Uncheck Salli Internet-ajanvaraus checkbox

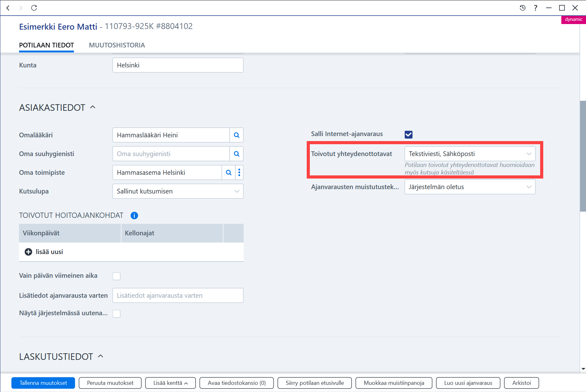408,135
